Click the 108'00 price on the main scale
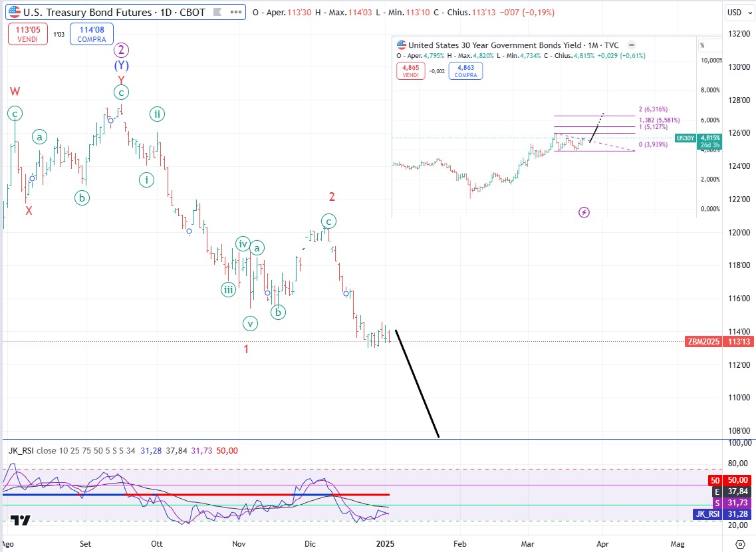The width and height of the screenshot is (756, 552). (739, 430)
